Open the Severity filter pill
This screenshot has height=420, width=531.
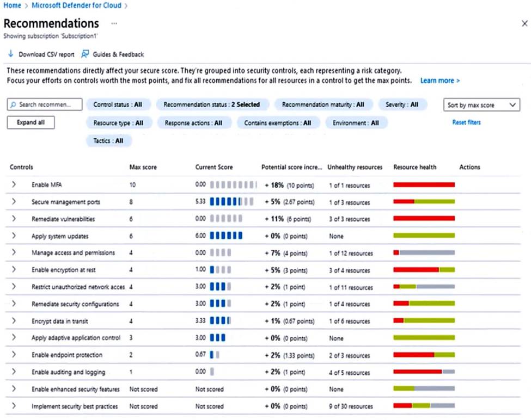pyautogui.click(x=402, y=104)
